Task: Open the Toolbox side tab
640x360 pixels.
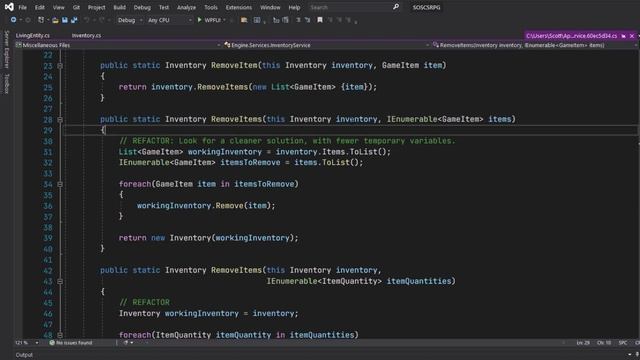Action: pos(7,84)
